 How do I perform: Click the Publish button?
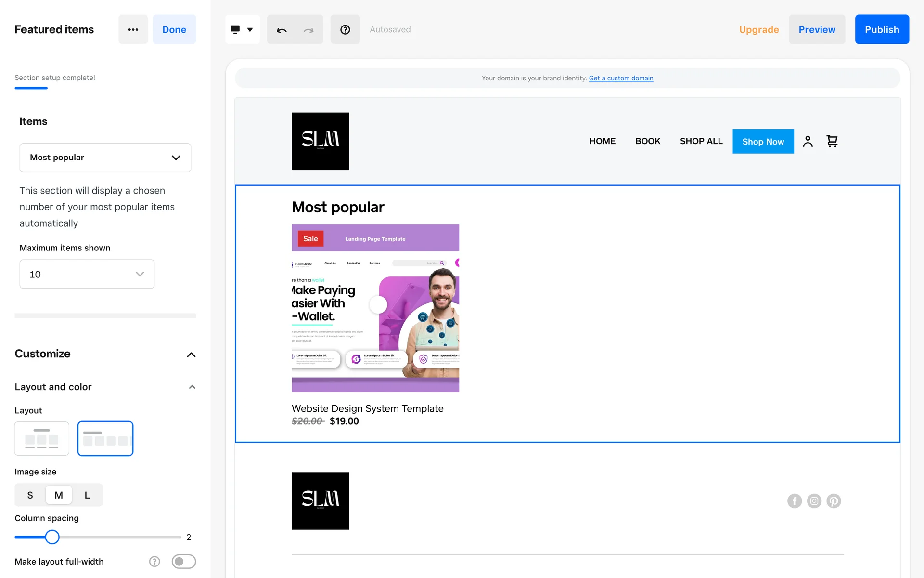[x=882, y=29]
